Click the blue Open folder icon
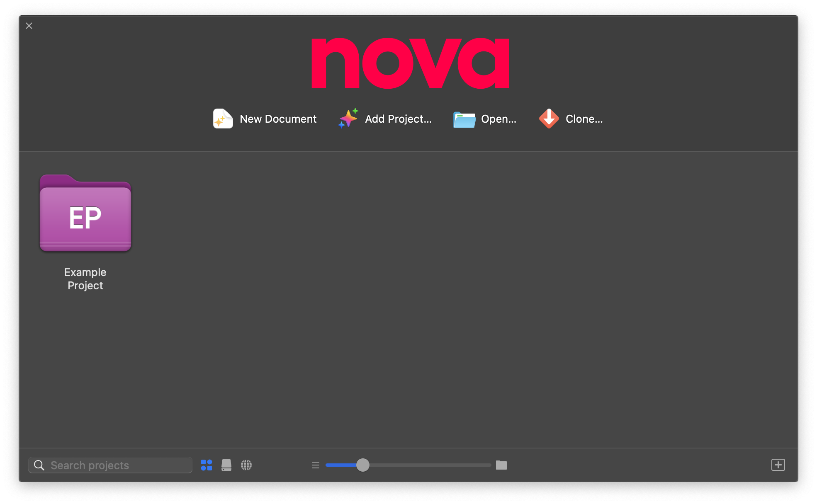Screen dimensions: 817x504 pos(464,120)
